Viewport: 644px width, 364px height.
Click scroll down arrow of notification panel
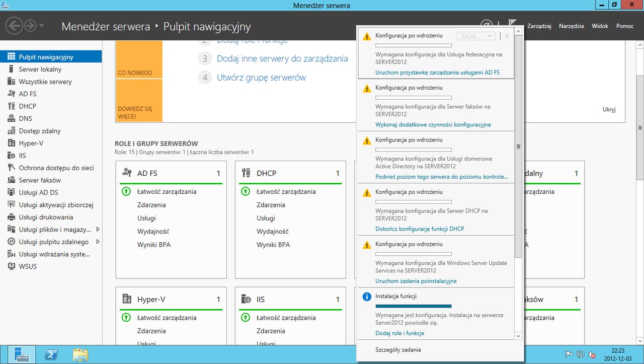[x=518, y=335]
